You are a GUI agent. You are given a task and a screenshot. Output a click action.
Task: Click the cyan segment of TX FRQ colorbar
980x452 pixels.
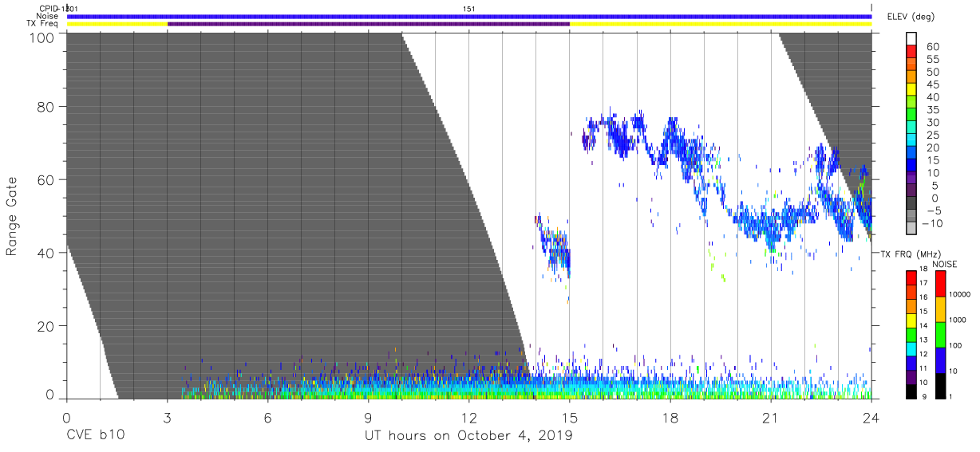(x=911, y=349)
